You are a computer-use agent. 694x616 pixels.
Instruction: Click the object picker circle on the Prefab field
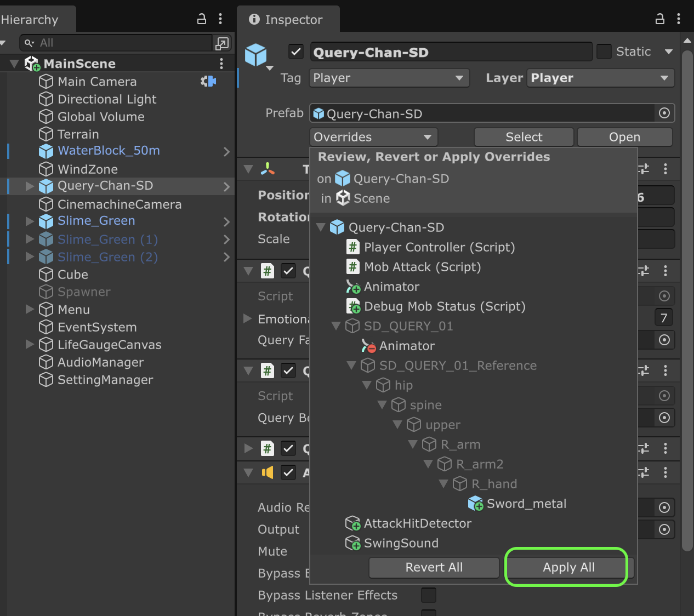(664, 113)
